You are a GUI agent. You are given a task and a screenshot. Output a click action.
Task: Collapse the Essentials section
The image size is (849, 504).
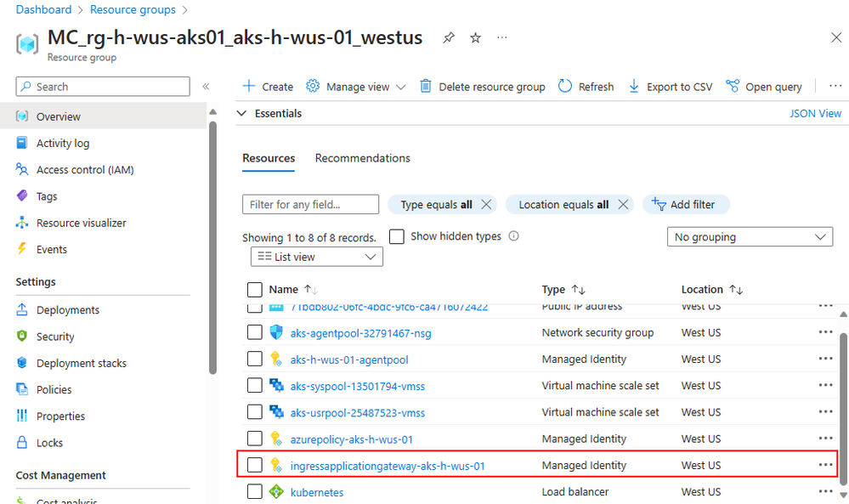[x=242, y=113]
